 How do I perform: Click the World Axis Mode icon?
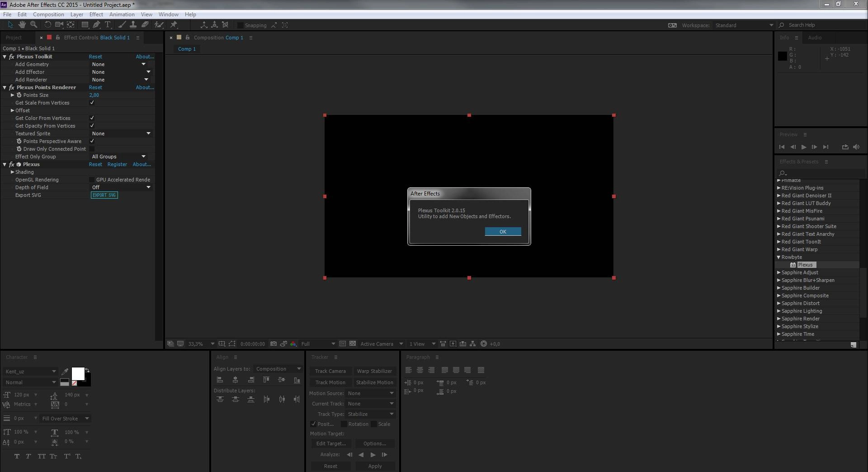coord(214,25)
